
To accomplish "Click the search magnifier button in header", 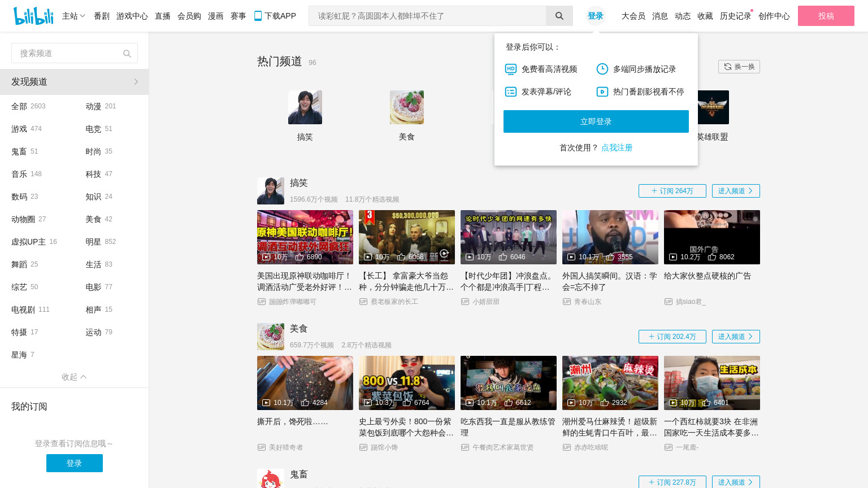I will (x=559, y=16).
